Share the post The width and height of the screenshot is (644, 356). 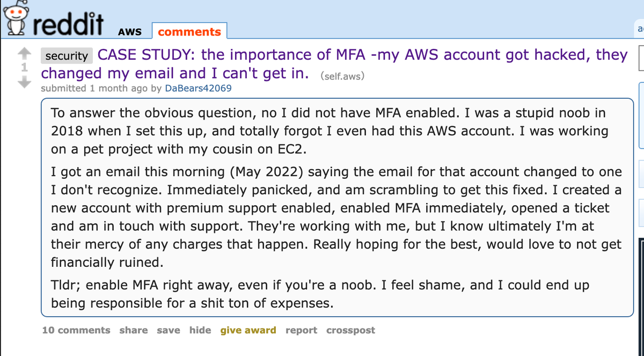click(x=133, y=330)
